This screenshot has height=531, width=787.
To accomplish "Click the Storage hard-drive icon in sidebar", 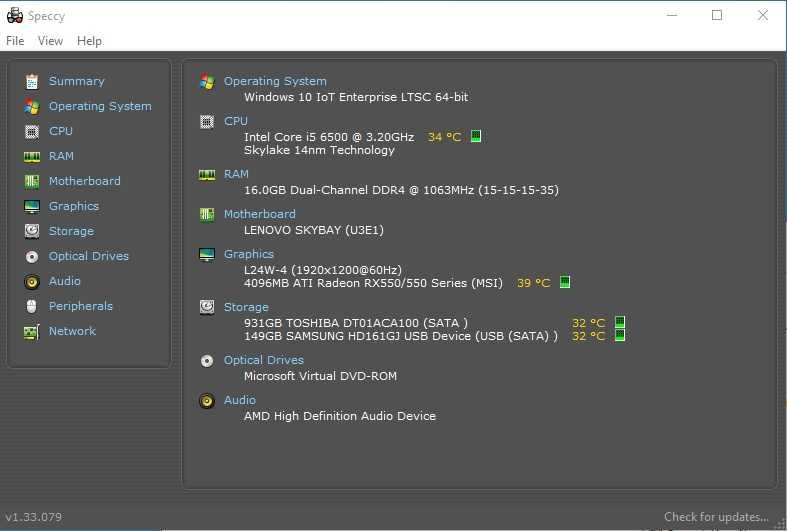I will [32, 231].
